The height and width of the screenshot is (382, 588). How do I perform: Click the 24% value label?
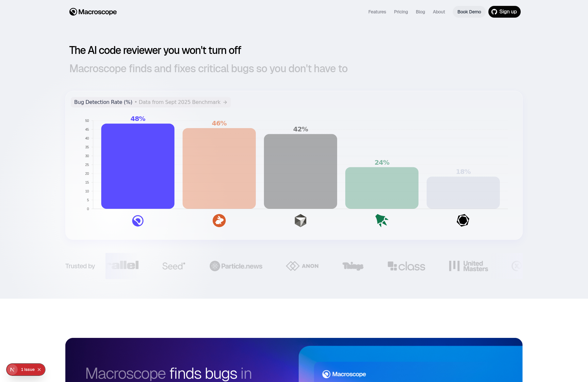pyautogui.click(x=382, y=162)
